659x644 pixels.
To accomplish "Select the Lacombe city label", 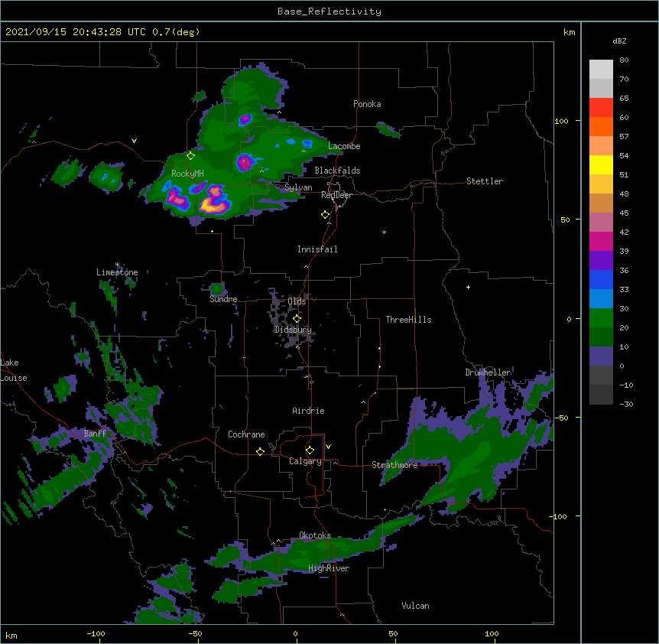I will pyautogui.click(x=344, y=146).
